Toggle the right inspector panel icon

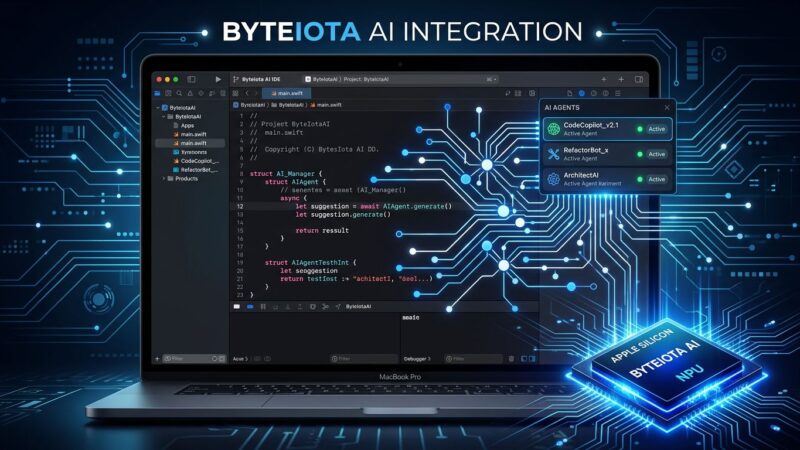pyautogui.click(x=639, y=80)
